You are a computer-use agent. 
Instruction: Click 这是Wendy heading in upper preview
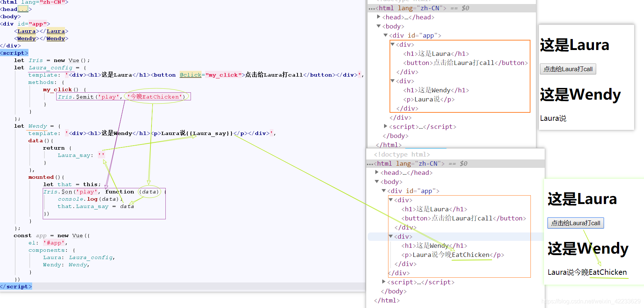point(580,95)
